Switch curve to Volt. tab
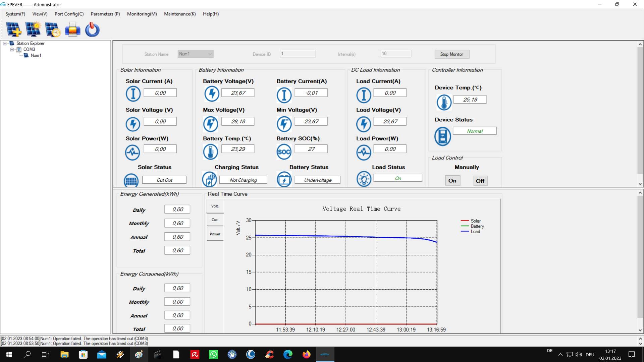The width and height of the screenshot is (644, 362). [215, 206]
